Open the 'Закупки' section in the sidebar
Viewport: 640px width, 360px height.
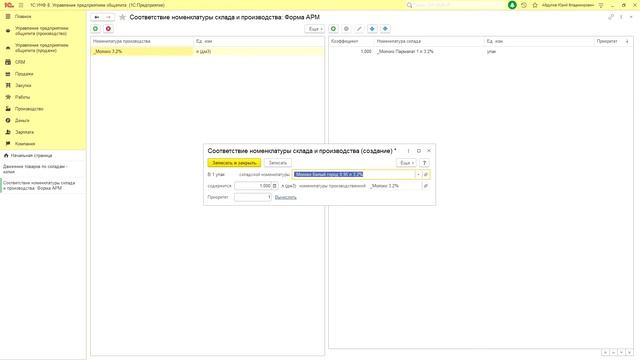pyautogui.click(x=23, y=85)
